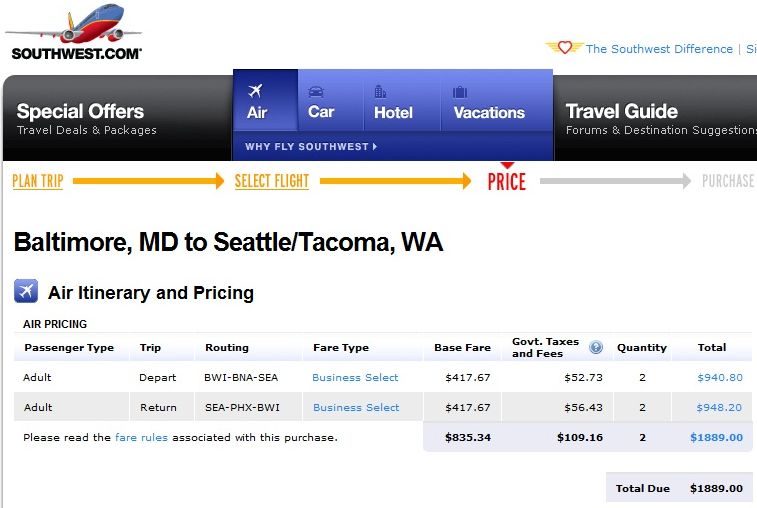Click the suitcase icon above Vacations
Image resolution: width=757 pixels, height=508 pixels.
point(460,92)
